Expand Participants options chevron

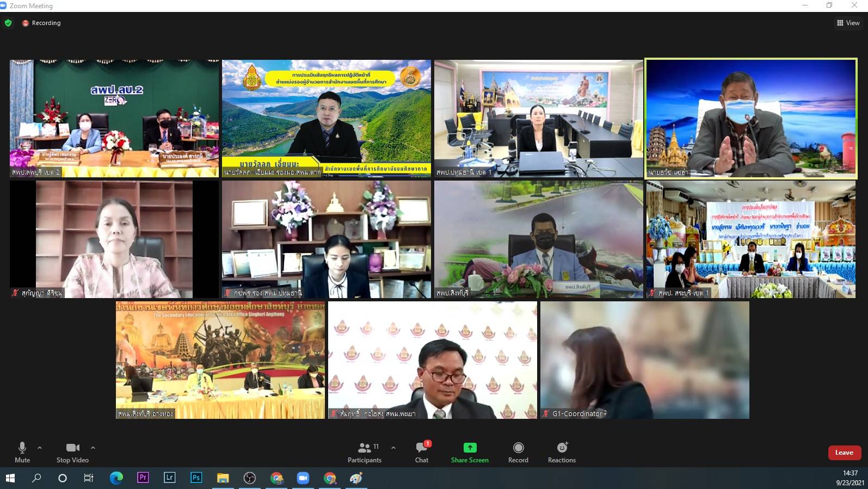(393, 448)
